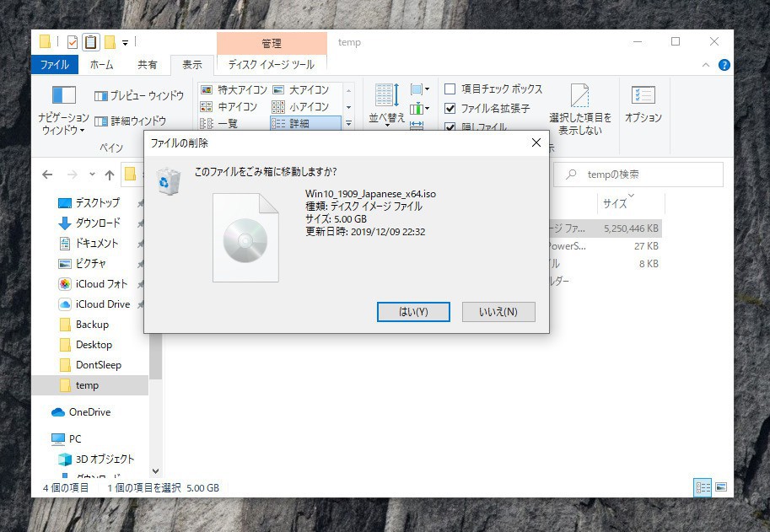The height and width of the screenshot is (532, 770).
Task: Open the オプション folder options
Action: [x=643, y=105]
